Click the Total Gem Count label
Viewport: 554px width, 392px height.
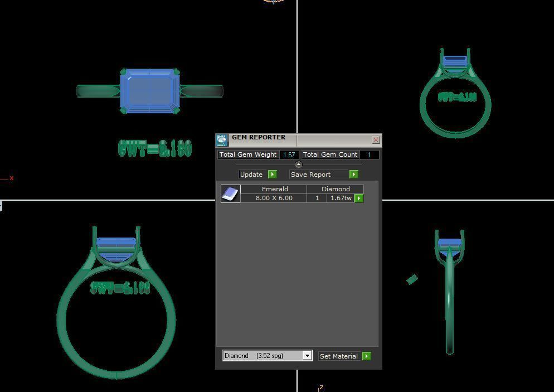tap(330, 154)
